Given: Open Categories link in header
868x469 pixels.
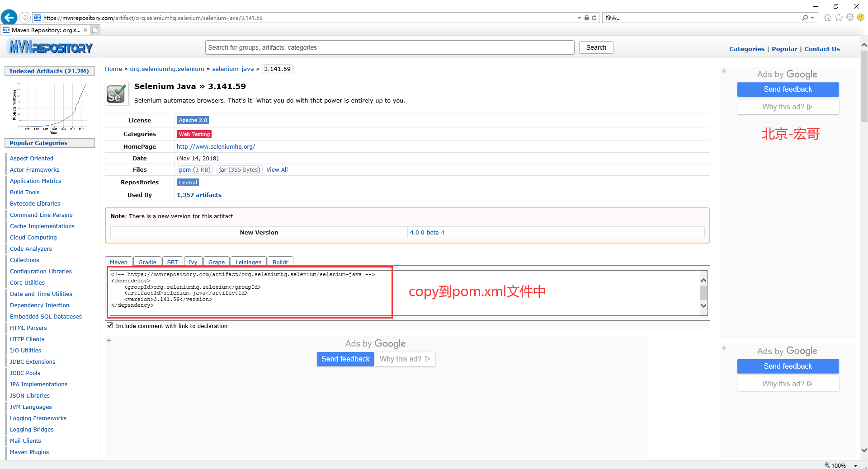Looking at the screenshot, I should coord(746,49).
